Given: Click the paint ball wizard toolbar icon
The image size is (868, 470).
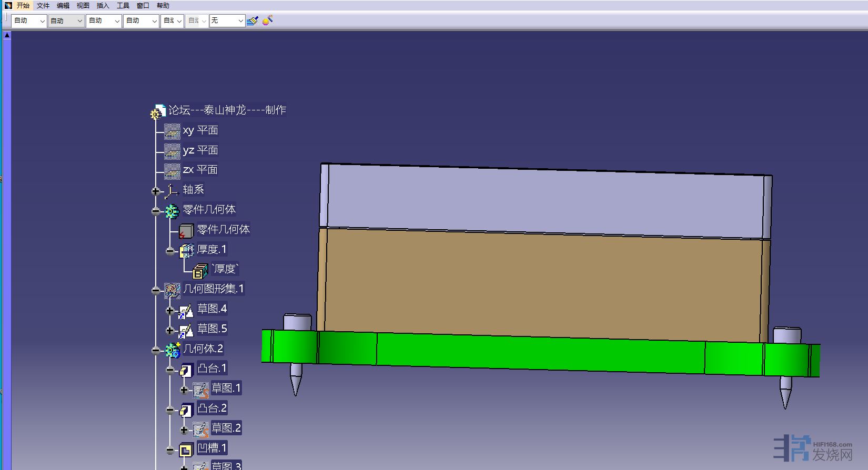Looking at the screenshot, I should tap(267, 21).
